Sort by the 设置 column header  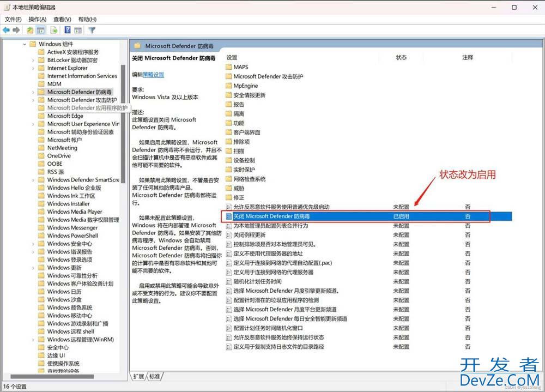click(232, 58)
